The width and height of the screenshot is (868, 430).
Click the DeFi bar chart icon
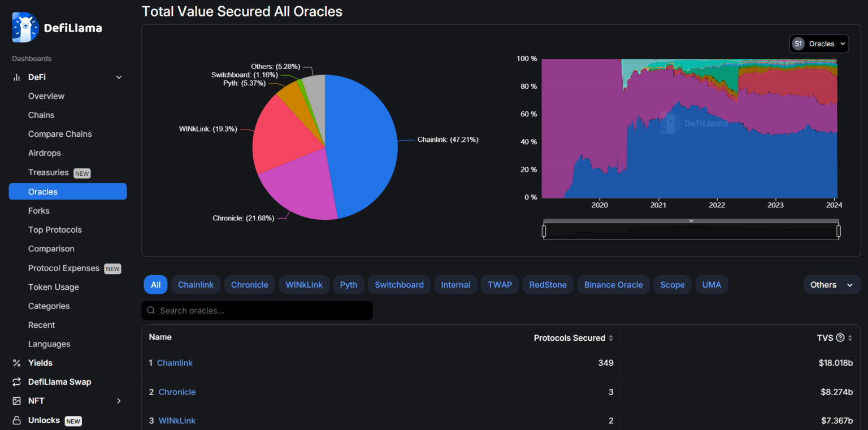pyautogui.click(x=16, y=77)
